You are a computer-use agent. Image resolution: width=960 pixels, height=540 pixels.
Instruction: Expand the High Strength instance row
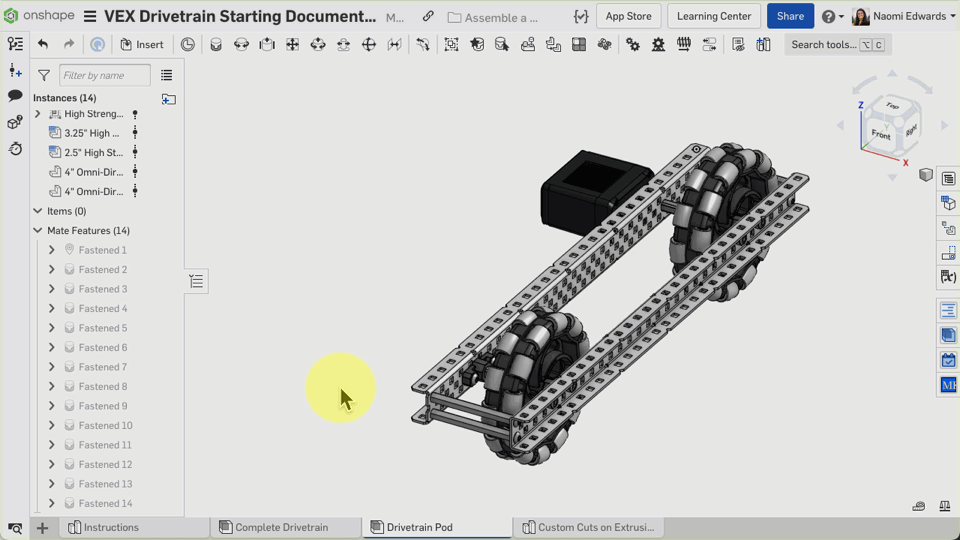coord(38,114)
